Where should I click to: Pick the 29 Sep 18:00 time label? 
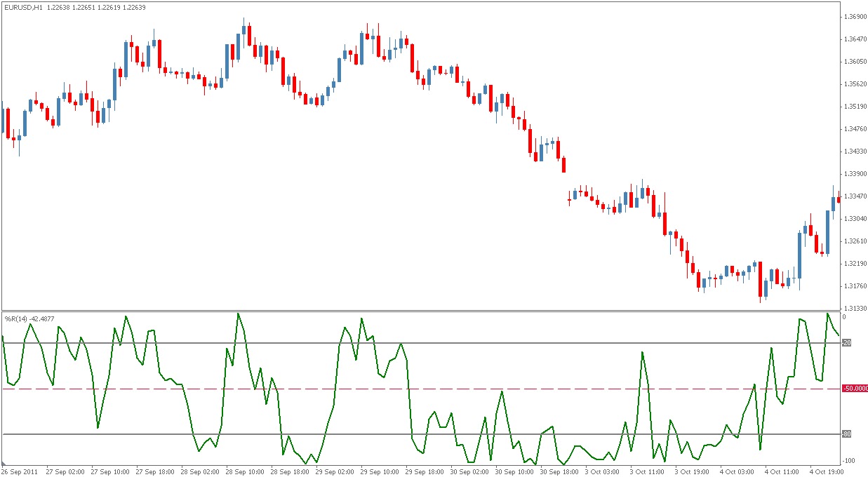tap(425, 471)
